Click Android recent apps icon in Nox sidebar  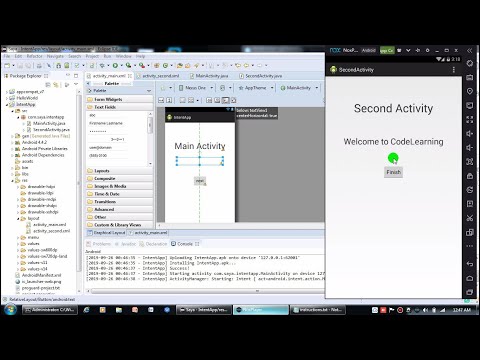tap(470, 292)
